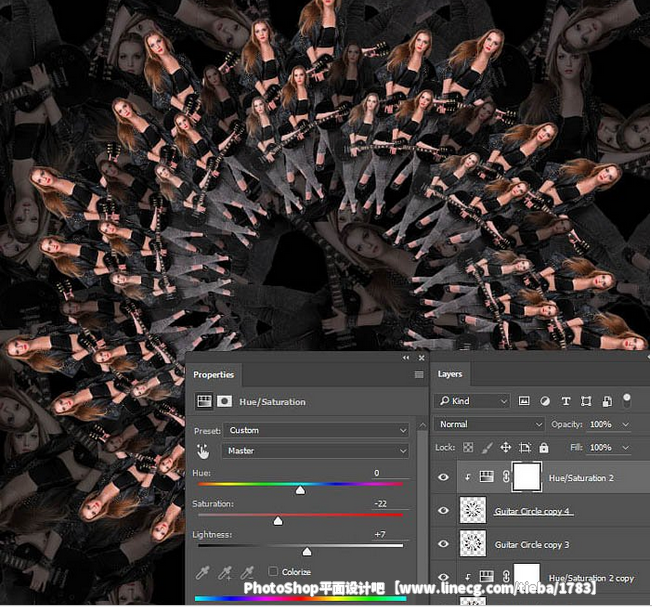Screen dimensions: 652x607
Task: Filter layers by shape layers
Action: click(x=586, y=401)
